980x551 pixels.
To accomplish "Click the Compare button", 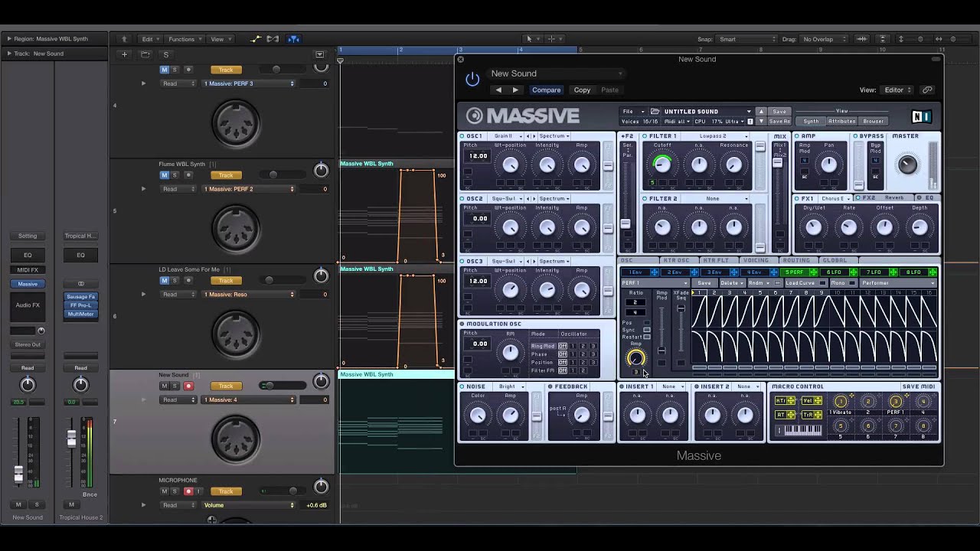I will [x=547, y=90].
